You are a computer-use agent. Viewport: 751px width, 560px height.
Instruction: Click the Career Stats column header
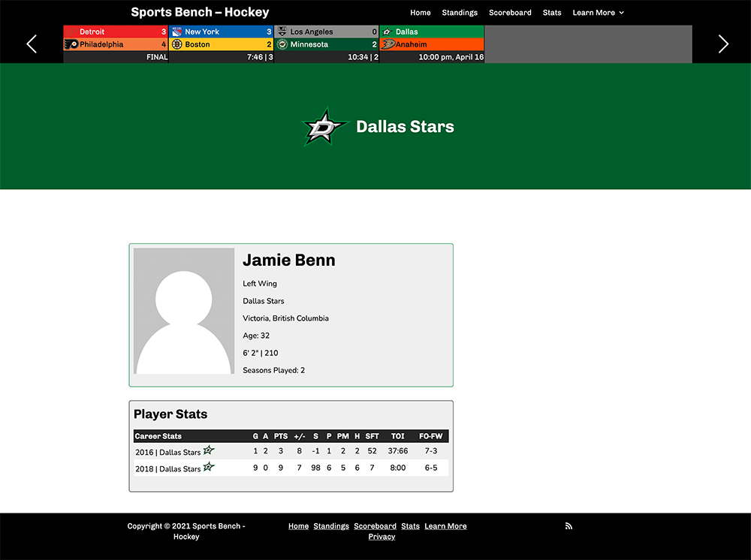158,436
